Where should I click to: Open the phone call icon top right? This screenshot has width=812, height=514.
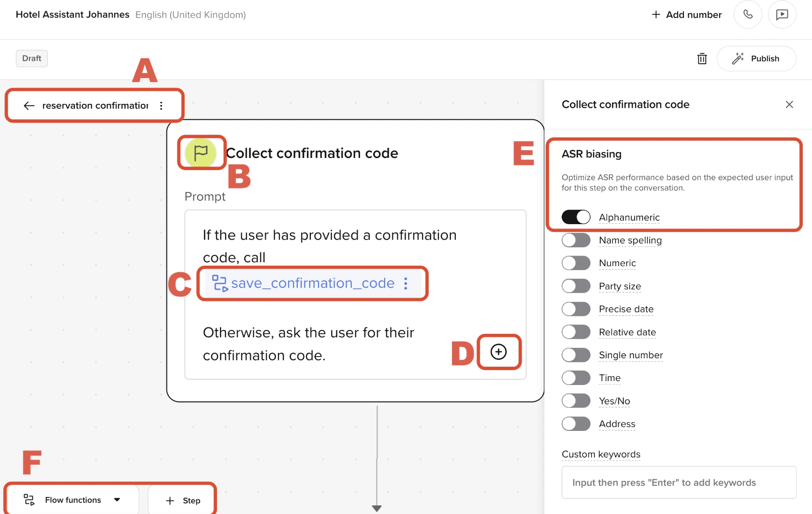(747, 14)
